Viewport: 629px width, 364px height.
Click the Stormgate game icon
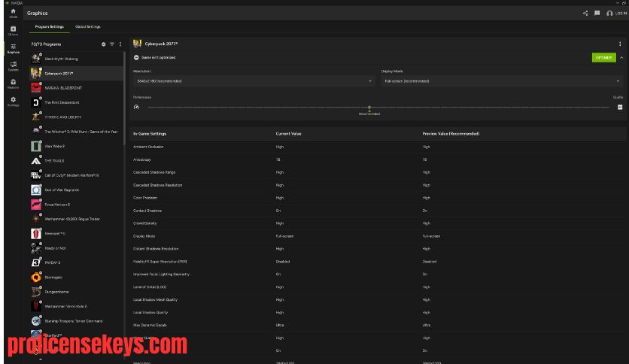tap(36, 278)
